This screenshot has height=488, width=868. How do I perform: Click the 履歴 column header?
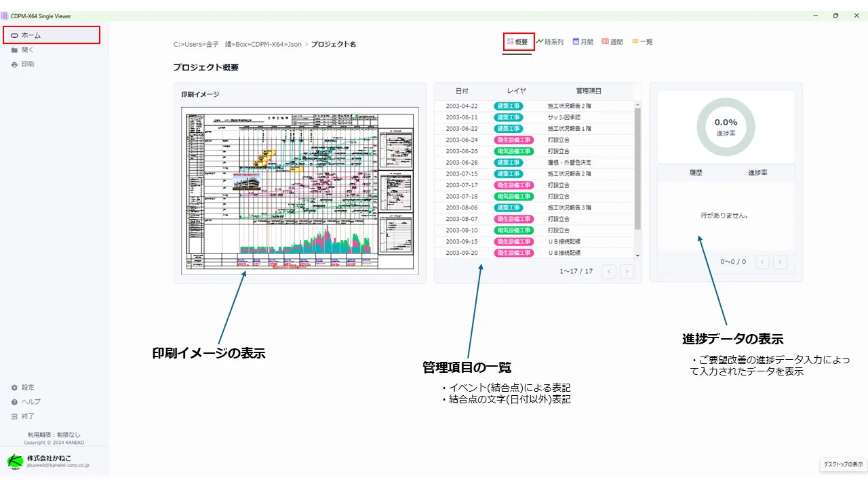[696, 173]
